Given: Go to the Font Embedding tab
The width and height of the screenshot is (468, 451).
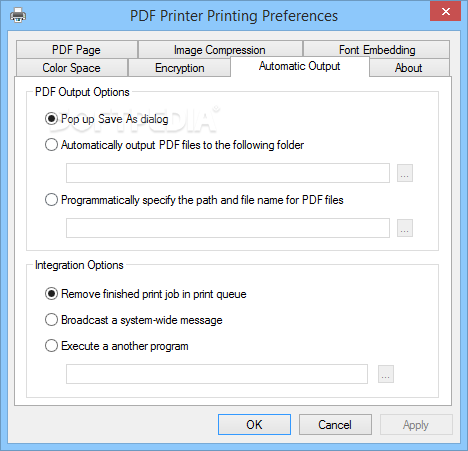Looking at the screenshot, I should (377, 50).
